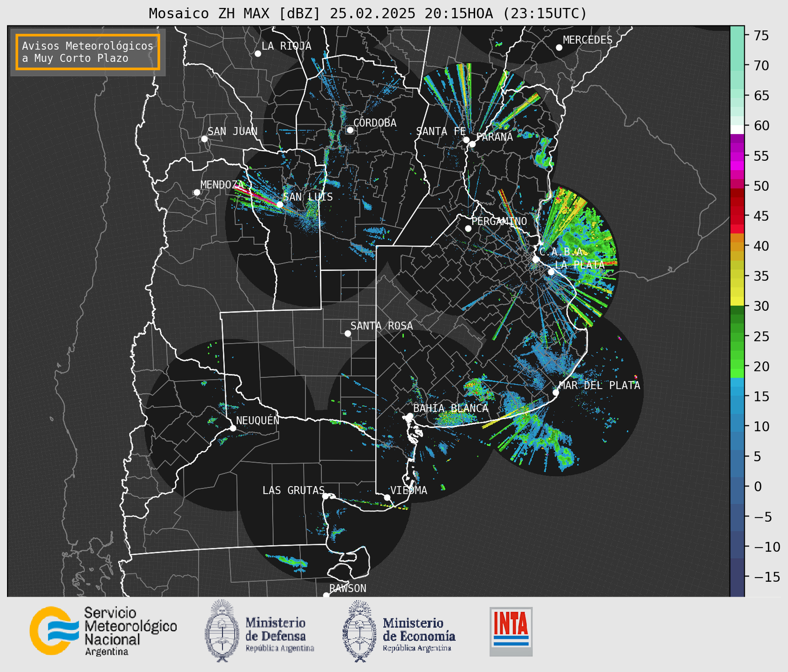Click the MAR DEL PLATA label text

599,386
